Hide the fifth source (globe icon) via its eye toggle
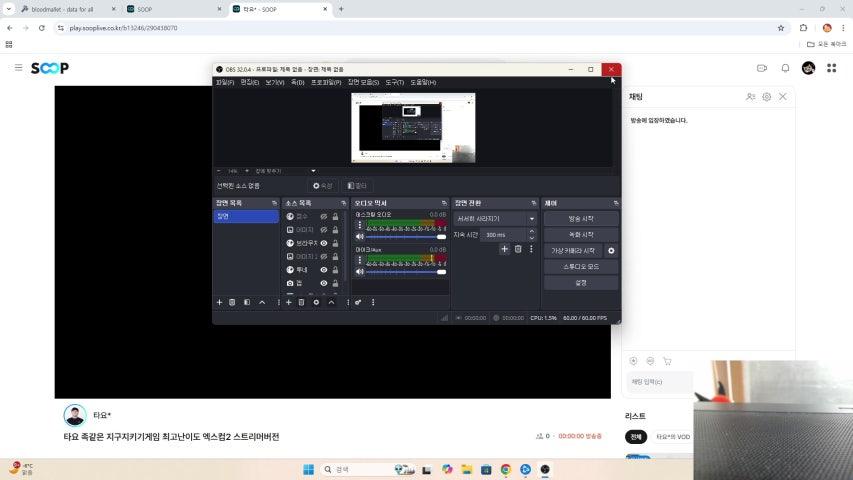 [324, 270]
